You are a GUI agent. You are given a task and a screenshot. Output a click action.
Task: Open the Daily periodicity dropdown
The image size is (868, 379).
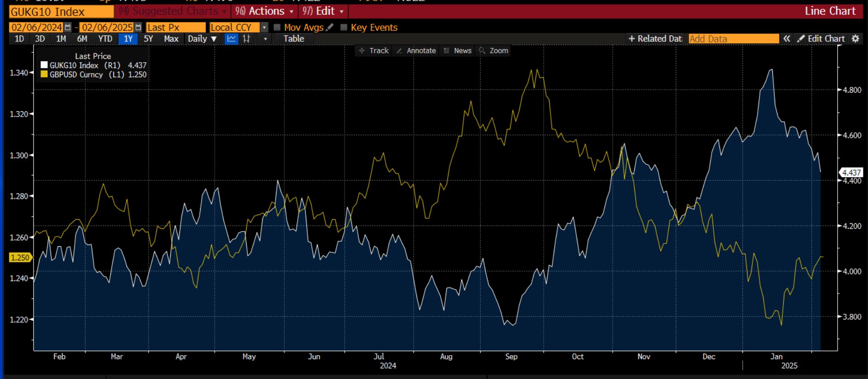click(202, 39)
